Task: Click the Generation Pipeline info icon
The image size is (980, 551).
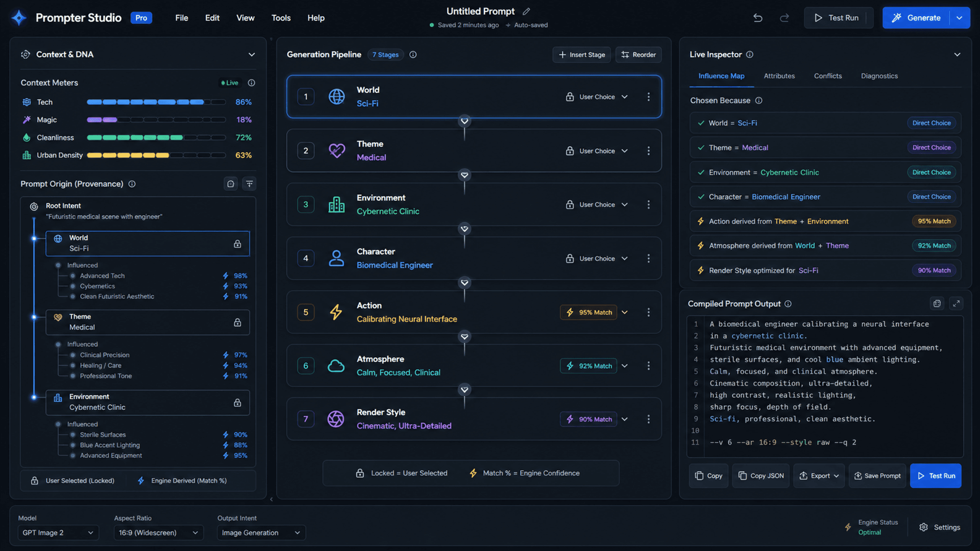Action: [x=413, y=55]
